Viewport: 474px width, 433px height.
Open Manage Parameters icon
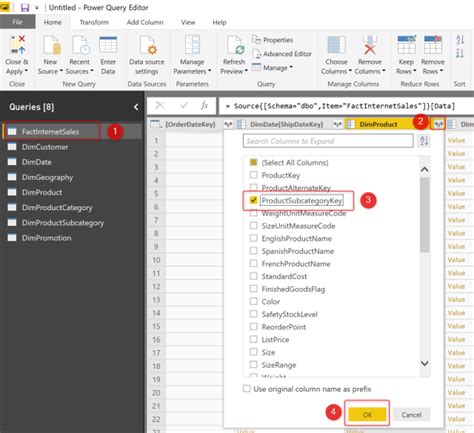point(192,45)
